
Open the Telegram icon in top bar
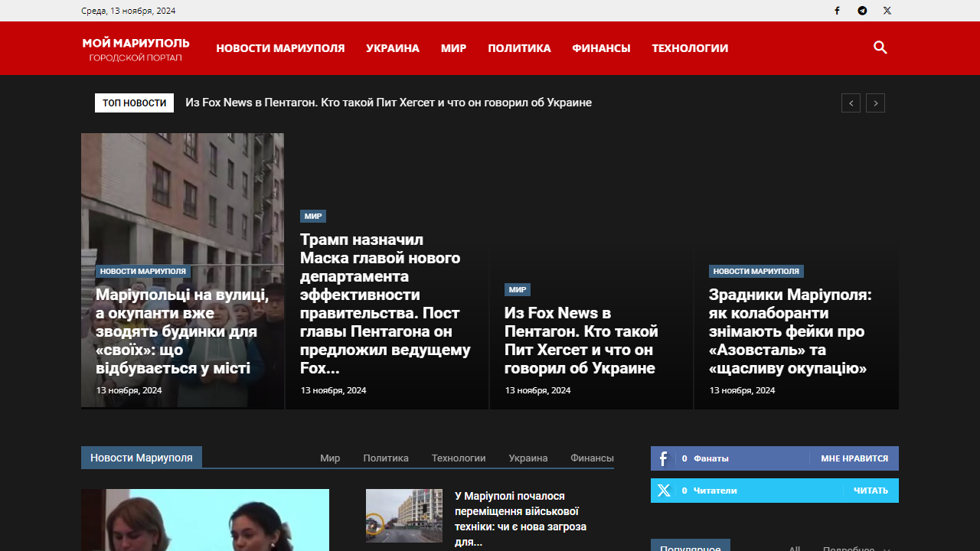pyautogui.click(x=862, y=11)
